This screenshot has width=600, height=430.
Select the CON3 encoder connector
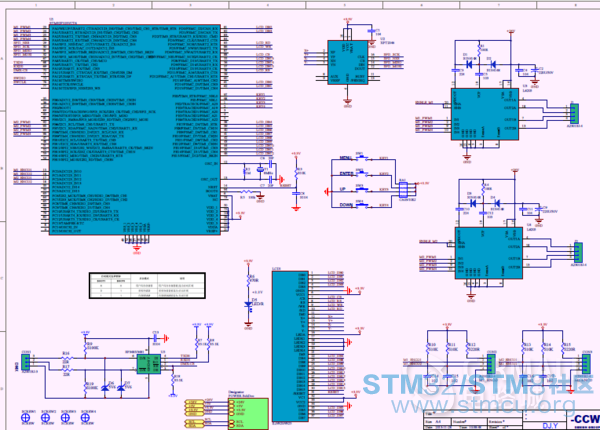pyautogui.click(x=587, y=364)
